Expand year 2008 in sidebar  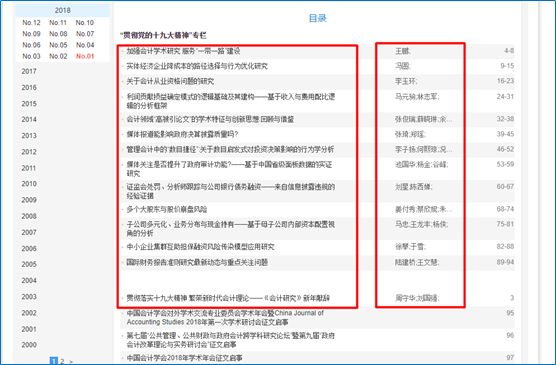coord(29,216)
